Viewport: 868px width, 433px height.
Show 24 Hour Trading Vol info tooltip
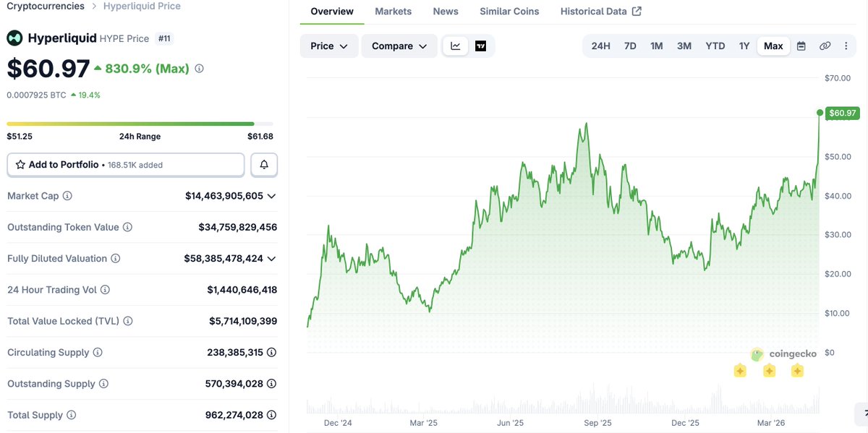tap(105, 290)
